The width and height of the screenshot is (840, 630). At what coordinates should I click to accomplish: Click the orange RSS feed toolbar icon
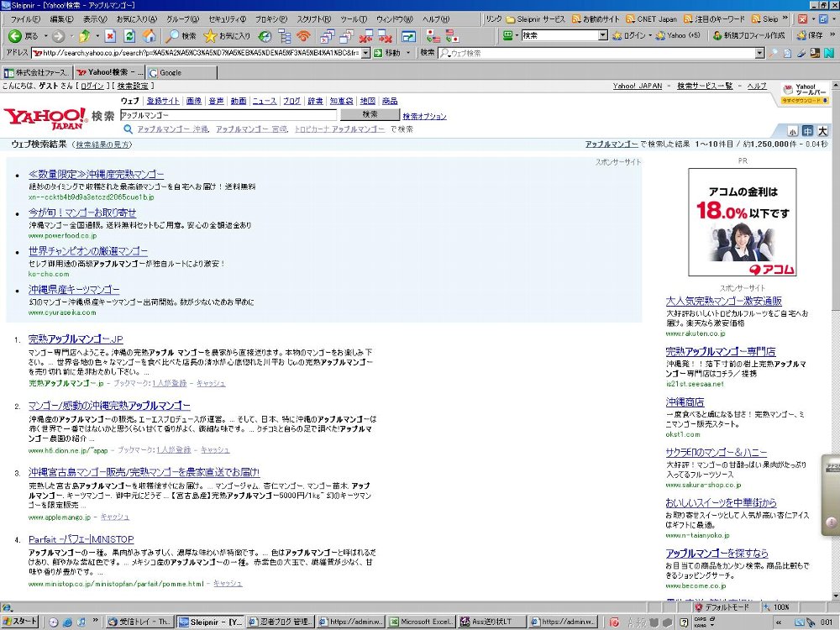coord(304,36)
